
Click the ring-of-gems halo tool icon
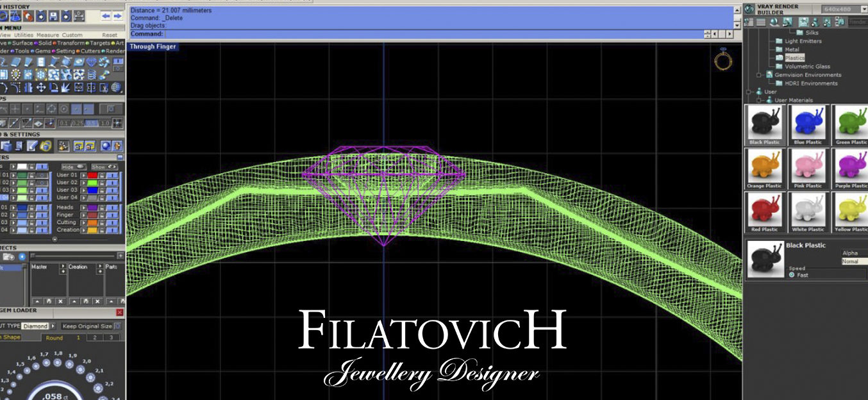click(x=16, y=74)
